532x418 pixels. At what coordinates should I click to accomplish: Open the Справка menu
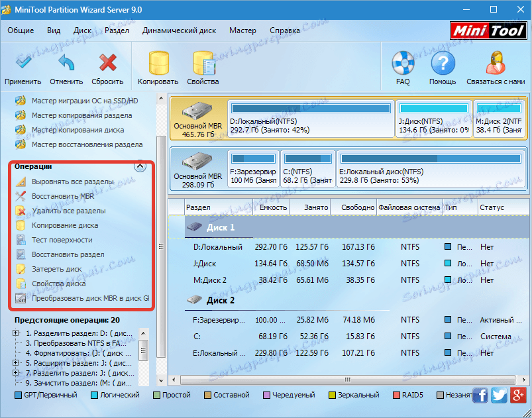coord(285,30)
